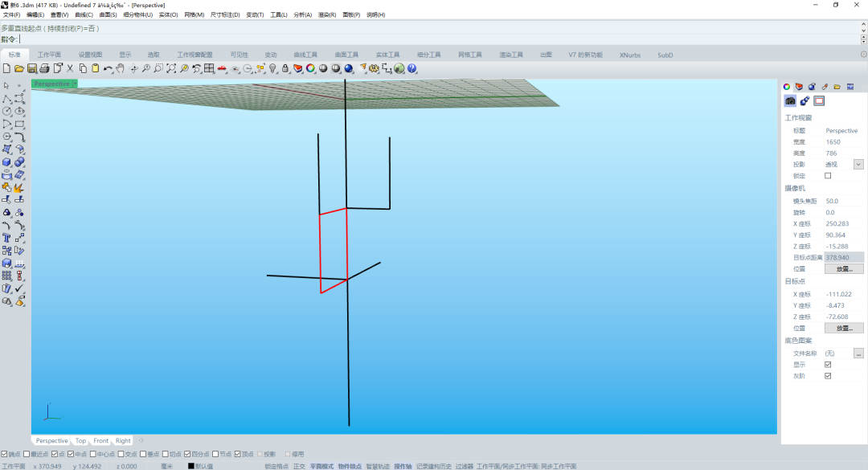The height and width of the screenshot is (470, 868).
Task: Save the model with the floppy disk icon
Action: pos(32,68)
